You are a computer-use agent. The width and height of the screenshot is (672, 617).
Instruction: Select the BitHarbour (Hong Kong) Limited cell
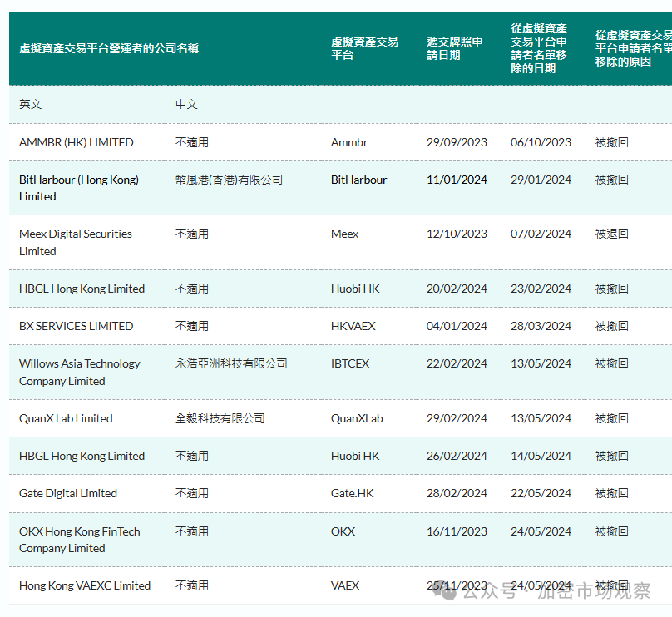[x=79, y=188]
